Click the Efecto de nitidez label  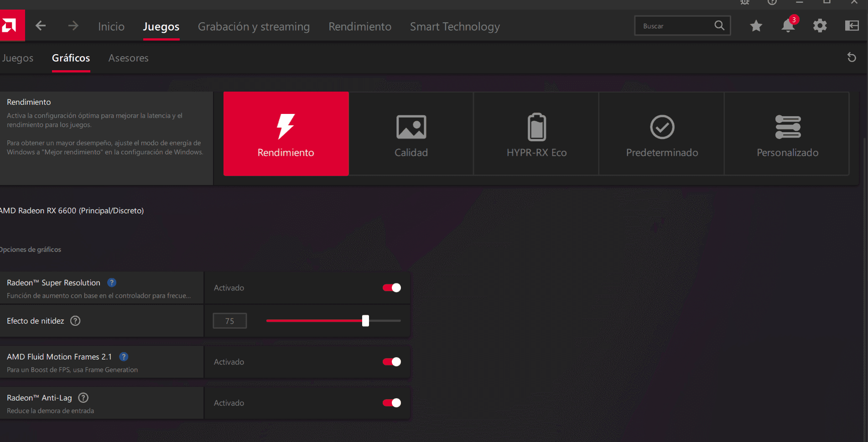point(36,321)
